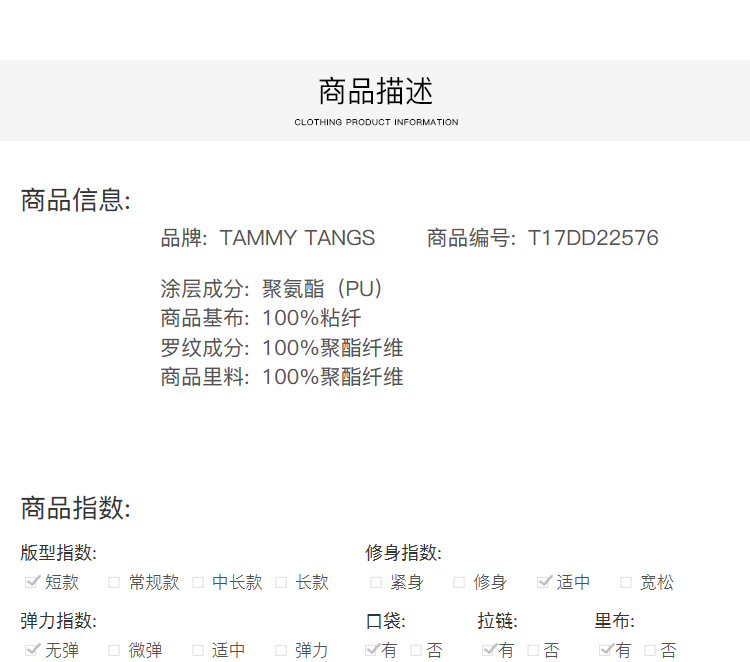Tick 适中 checkbox under 弹力指数
Image resolution: width=750 pixels, height=662 pixels.
(198, 650)
